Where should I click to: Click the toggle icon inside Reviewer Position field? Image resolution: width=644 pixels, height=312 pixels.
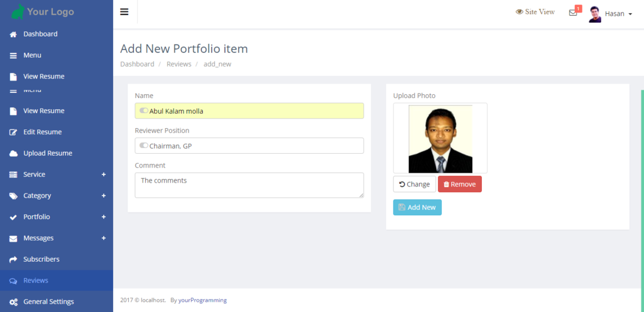(144, 146)
